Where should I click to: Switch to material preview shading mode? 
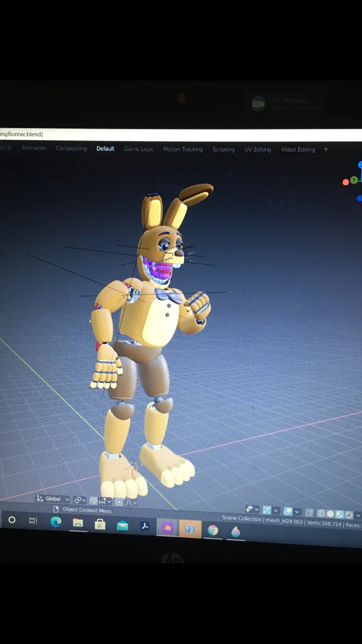(x=339, y=515)
